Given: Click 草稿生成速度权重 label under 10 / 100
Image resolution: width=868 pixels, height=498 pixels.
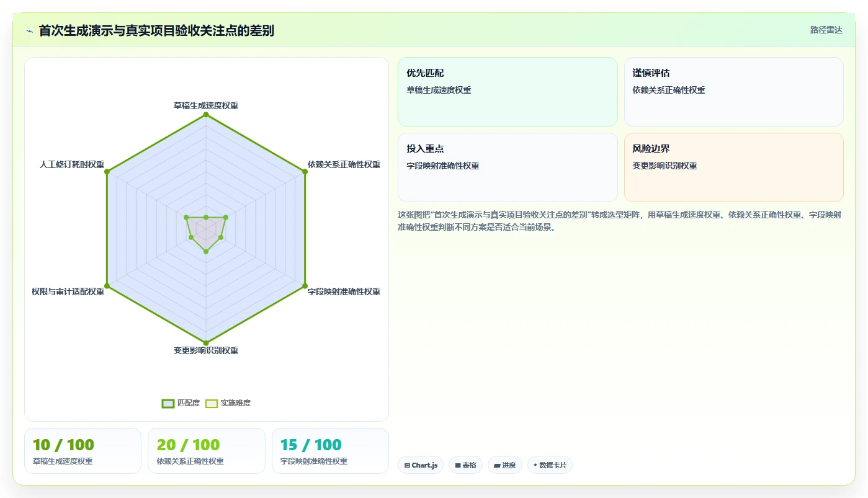Looking at the screenshot, I should click(x=63, y=461).
